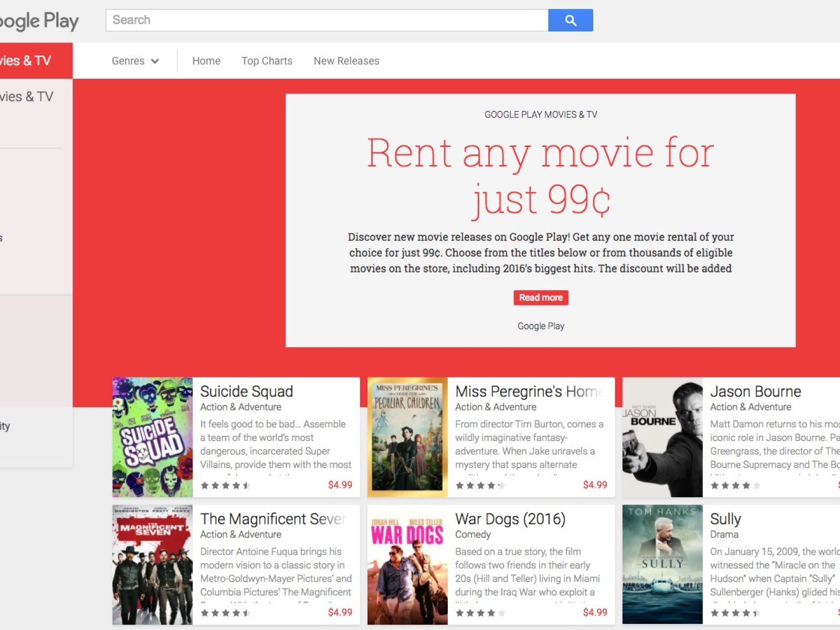This screenshot has height=630, width=840.
Task: Open the New Releases tab
Action: (346, 61)
